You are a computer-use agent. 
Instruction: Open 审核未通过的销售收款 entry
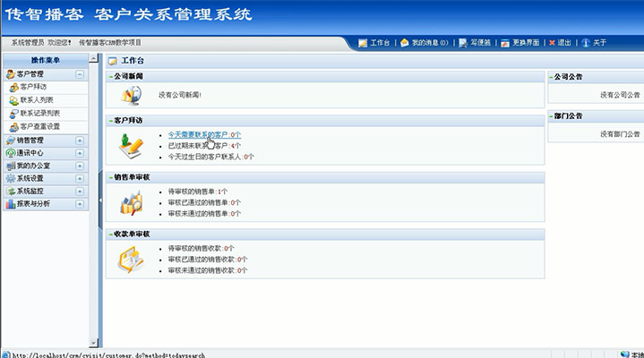(208, 270)
